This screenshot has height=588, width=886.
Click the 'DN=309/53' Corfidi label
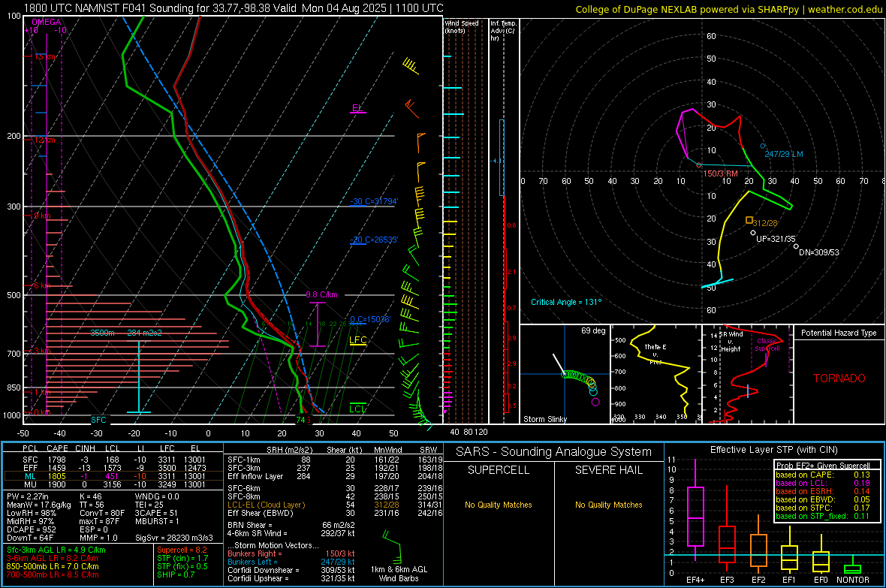coord(818,252)
